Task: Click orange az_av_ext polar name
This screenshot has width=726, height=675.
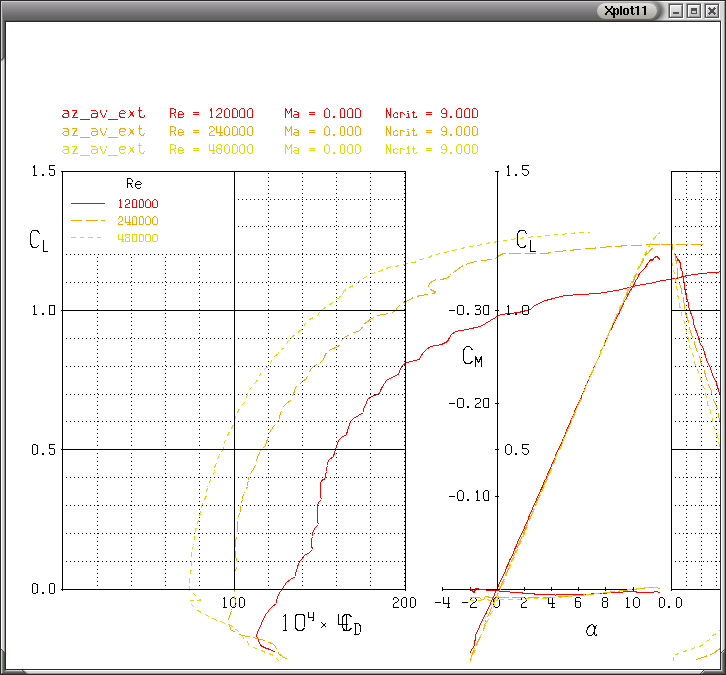Action: (104, 131)
